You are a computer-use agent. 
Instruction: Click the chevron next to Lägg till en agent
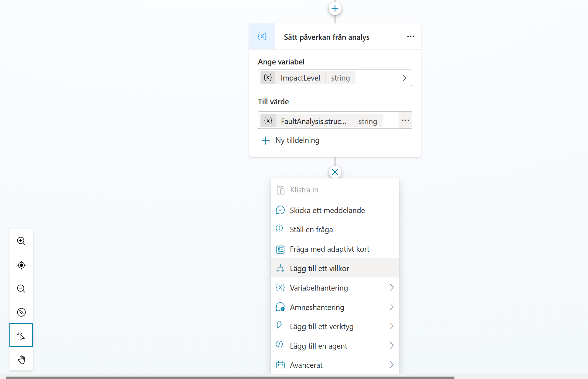pos(392,346)
